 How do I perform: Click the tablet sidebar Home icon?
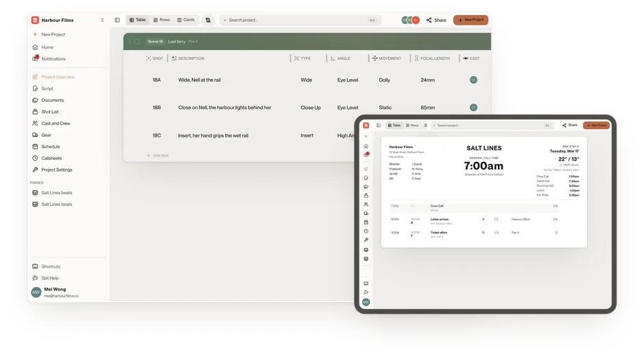[366, 146]
